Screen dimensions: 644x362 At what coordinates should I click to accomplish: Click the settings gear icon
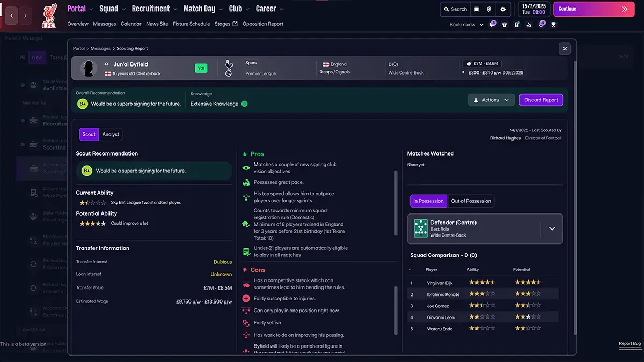503,9
